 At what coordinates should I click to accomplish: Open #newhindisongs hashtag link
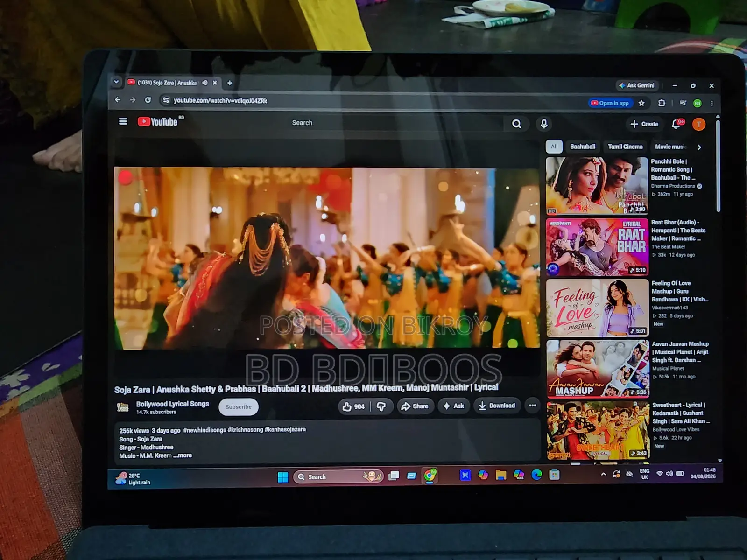[204, 430]
